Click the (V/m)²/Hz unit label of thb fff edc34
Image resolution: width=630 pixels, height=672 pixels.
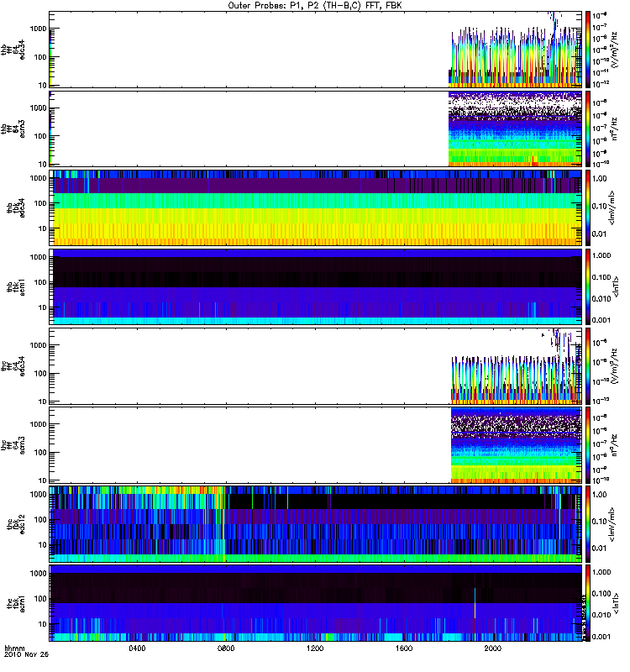click(x=614, y=50)
